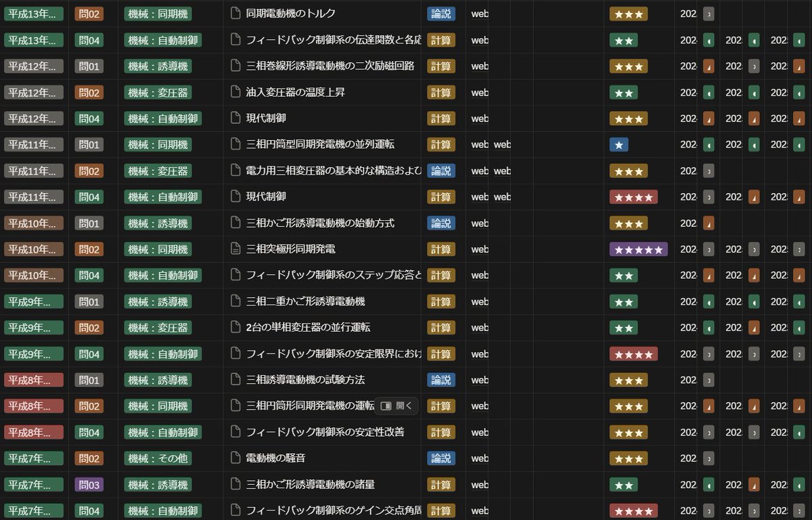Click the green progress circle on 平成11年 問01 row

click(x=708, y=144)
